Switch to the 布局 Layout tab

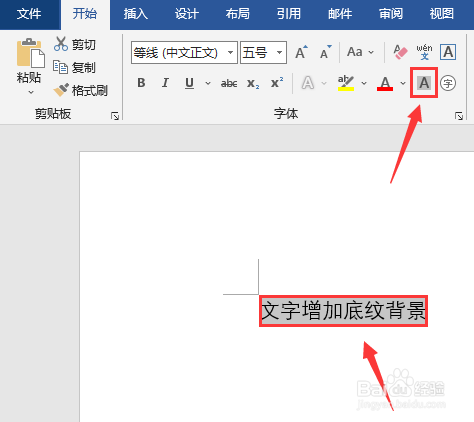click(238, 14)
